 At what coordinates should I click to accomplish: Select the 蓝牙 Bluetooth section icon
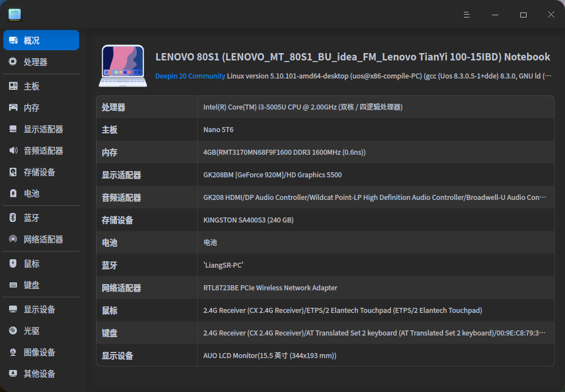[12, 217]
